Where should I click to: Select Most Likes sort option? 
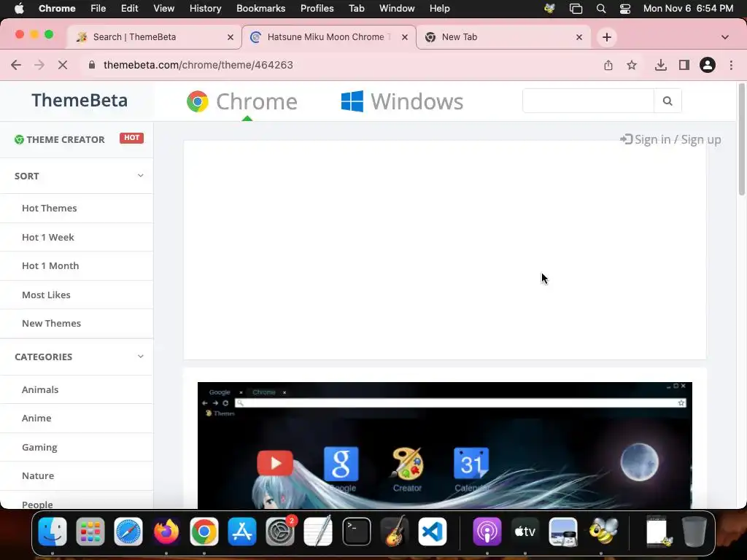coord(46,295)
